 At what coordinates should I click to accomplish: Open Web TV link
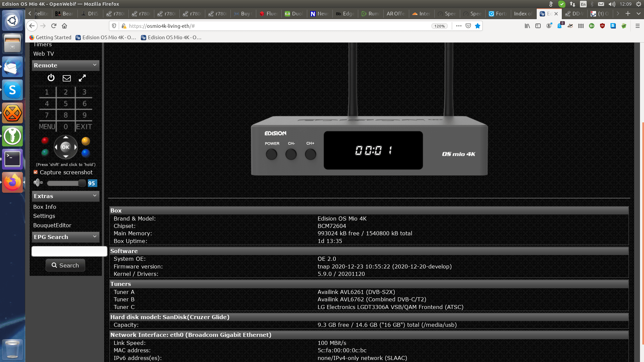click(x=43, y=54)
